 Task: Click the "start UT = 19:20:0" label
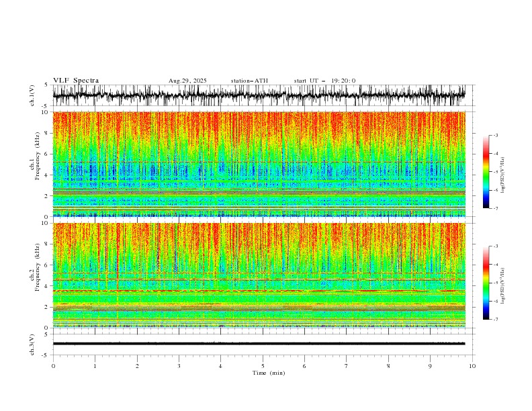click(x=324, y=81)
